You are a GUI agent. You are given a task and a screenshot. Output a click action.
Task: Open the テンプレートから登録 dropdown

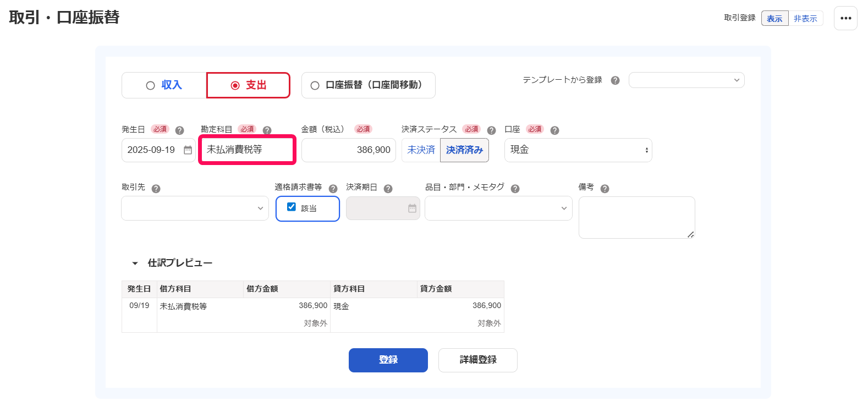pos(686,80)
